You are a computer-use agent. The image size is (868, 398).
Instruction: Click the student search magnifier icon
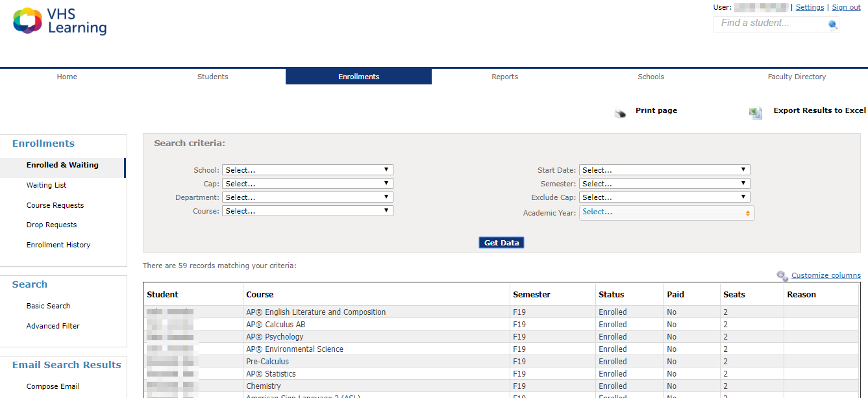tap(832, 24)
